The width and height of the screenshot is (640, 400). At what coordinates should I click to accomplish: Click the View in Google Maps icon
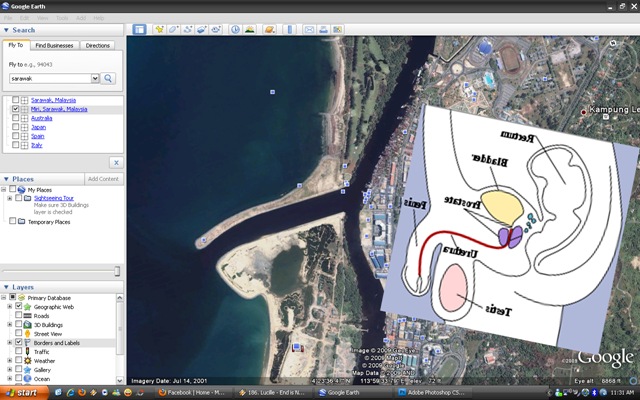(338, 29)
